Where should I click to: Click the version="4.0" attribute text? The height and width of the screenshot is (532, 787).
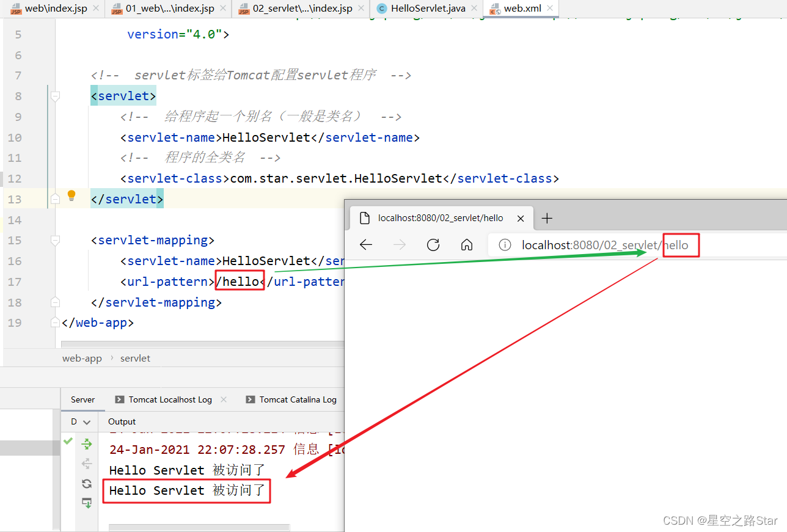tap(174, 34)
